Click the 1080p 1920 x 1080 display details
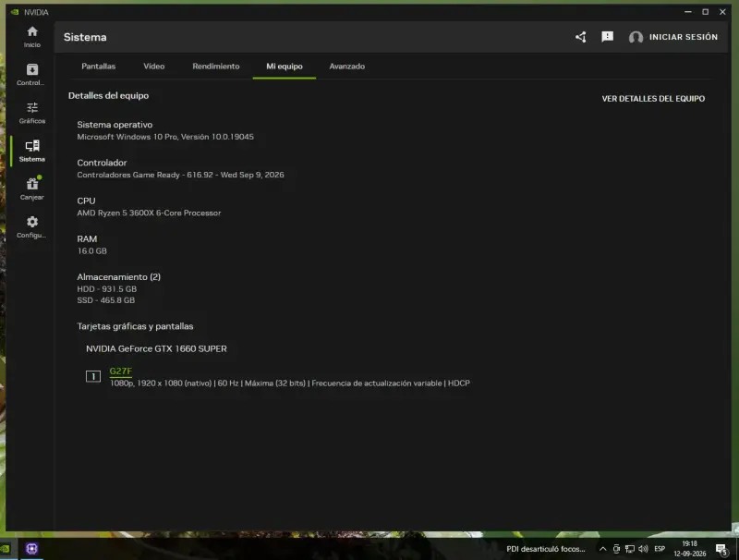The image size is (739, 560). point(290,383)
